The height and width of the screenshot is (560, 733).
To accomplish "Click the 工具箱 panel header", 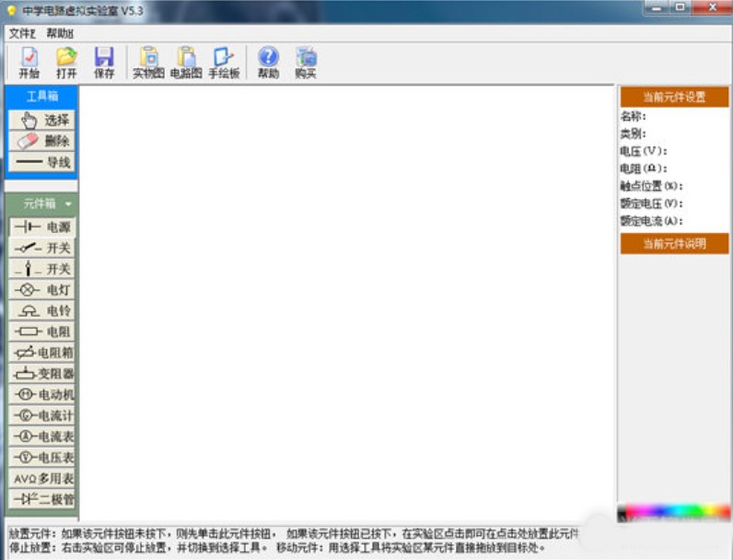I will [41, 97].
